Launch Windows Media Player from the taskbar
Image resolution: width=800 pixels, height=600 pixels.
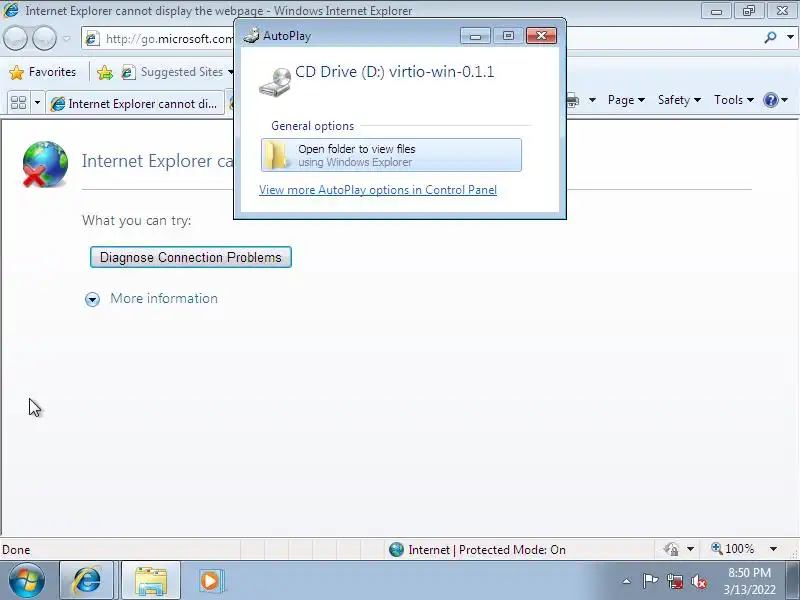point(210,581)
